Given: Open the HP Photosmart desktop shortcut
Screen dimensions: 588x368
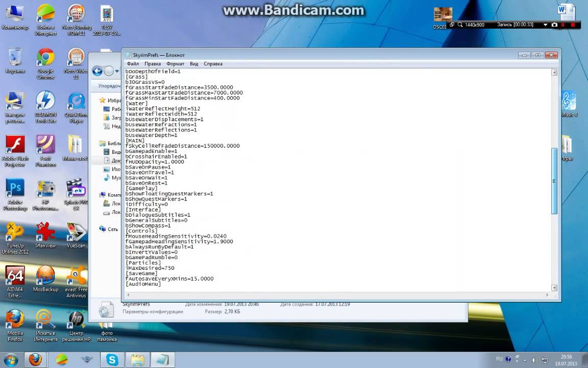Looking at the screenshot, I should point(45,195).
